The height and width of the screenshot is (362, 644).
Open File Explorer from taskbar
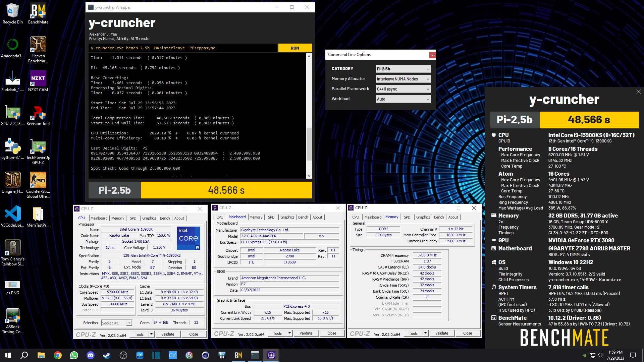click(x=41, y=355)
